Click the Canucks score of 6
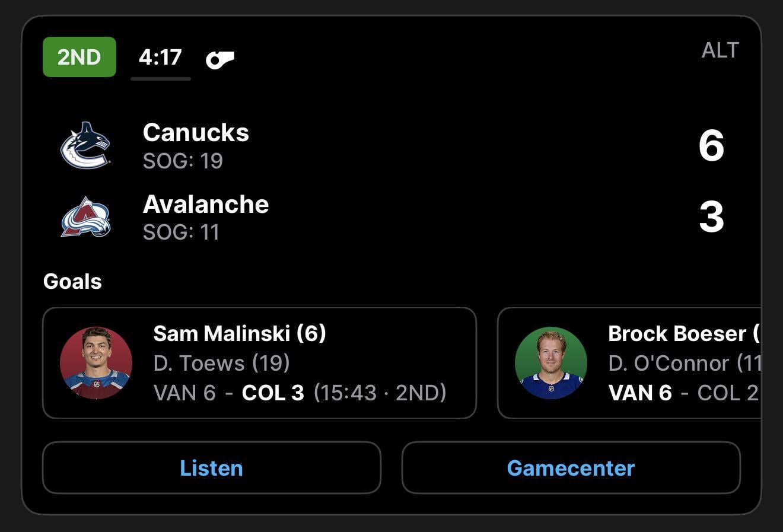783x532 pixels. 711,146
